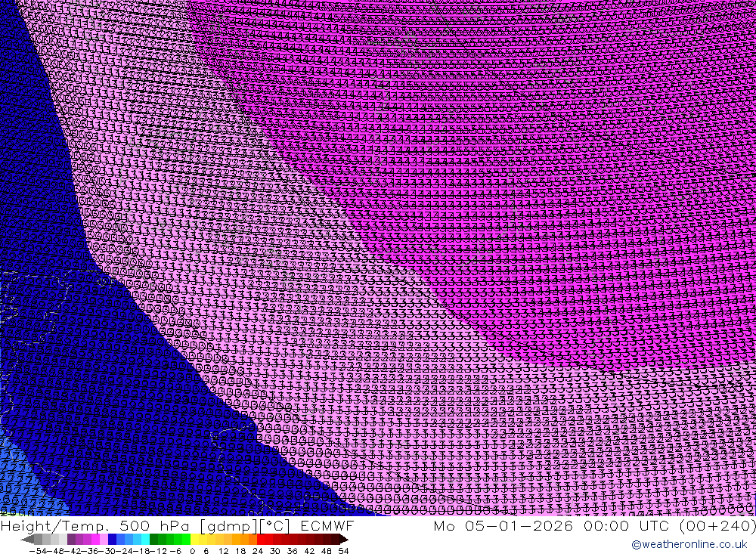The width and height of the screenshot is (756, 554).
Task: Select the legend value 0
Action: tap(192, 551)
